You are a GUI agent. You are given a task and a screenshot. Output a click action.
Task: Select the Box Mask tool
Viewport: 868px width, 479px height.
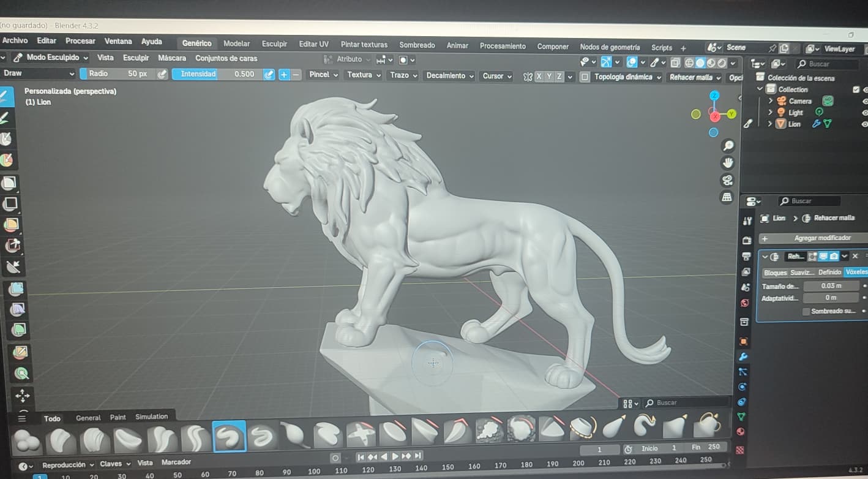pos(9,183)
